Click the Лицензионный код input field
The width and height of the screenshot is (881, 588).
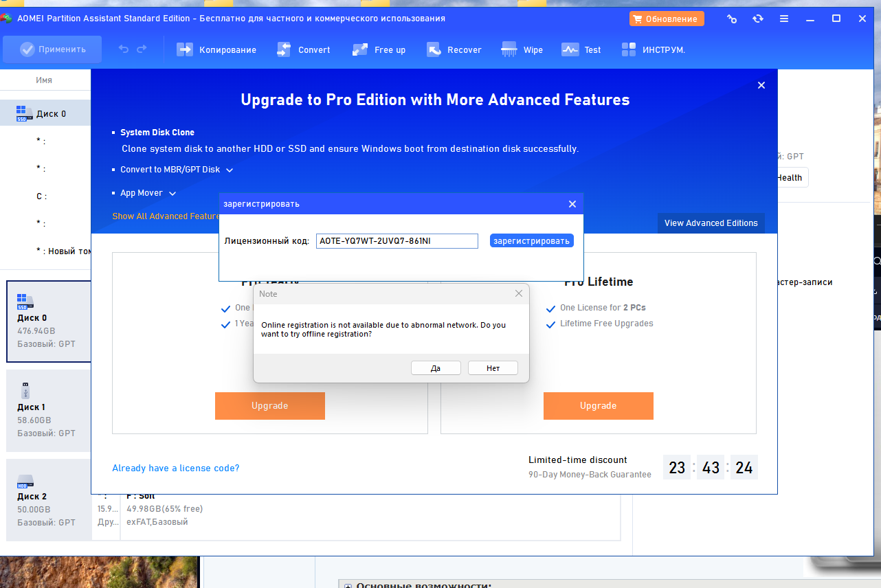tap(397, 240)
